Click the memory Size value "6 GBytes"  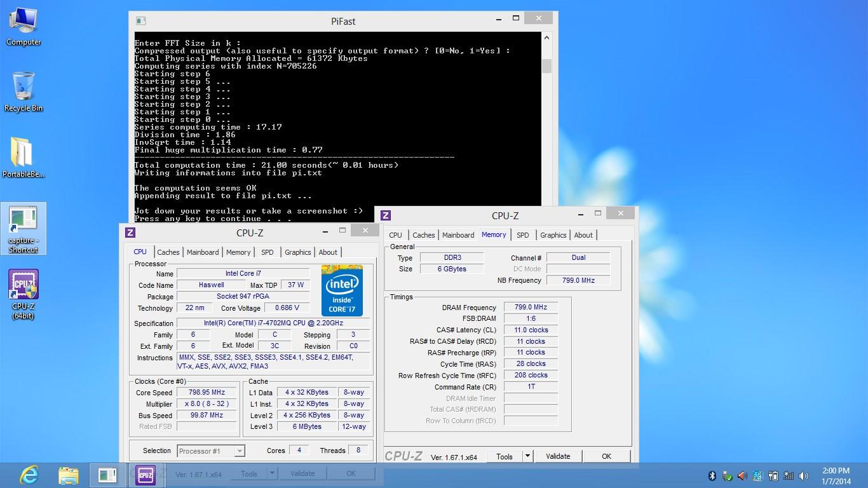(451, 269)
